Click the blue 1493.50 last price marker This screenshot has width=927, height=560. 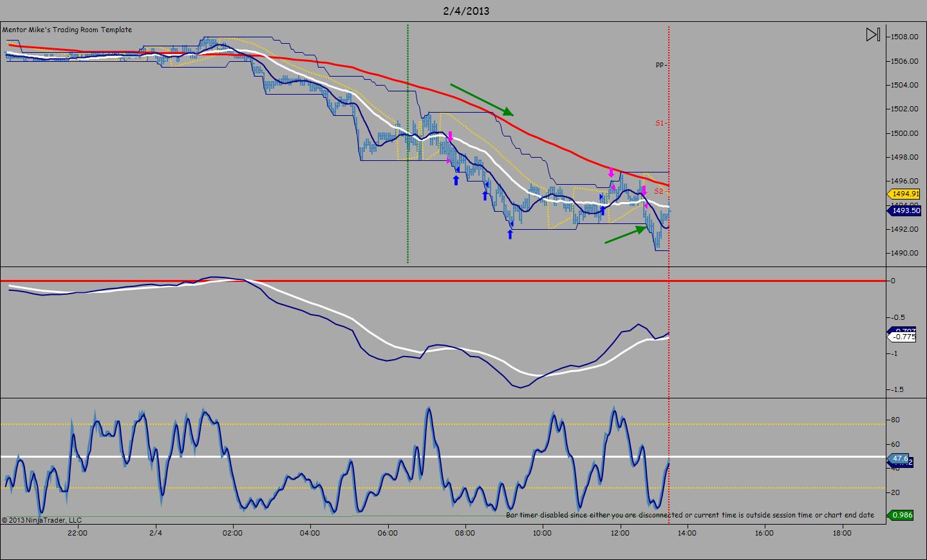click(x=904, y=210)
